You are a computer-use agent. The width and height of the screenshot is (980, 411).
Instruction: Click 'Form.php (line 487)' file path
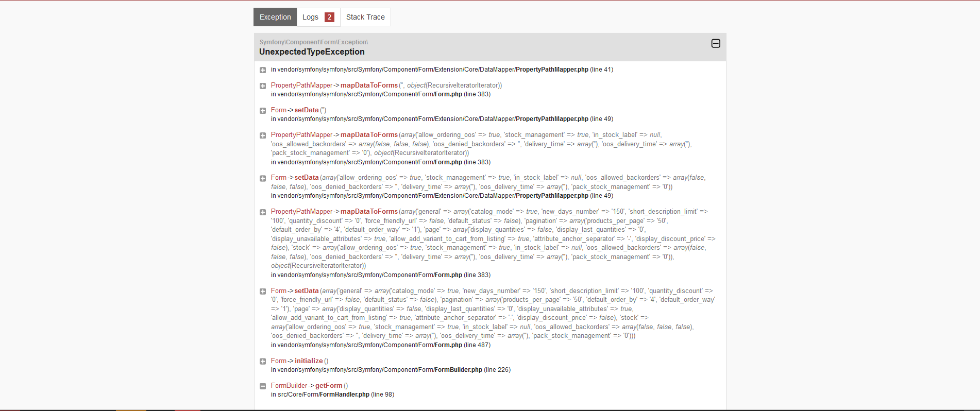[463, 345]
